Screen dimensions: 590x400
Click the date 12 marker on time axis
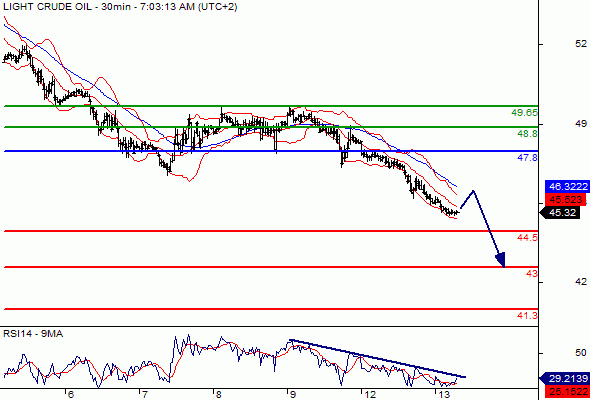(x=370, y=394)
